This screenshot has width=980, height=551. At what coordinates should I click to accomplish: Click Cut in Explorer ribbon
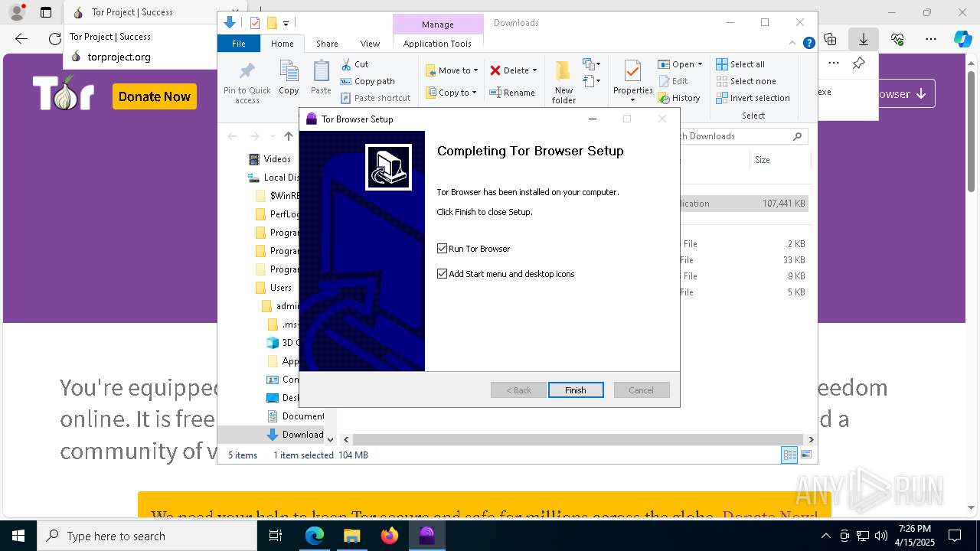[x=354, y=64]
